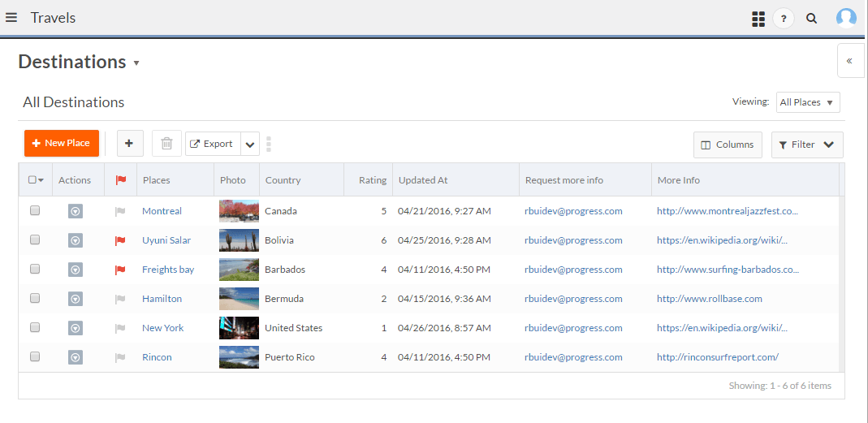Open the apps grid launcher
The height and width of the screenshot is (423, 868).
758,19
